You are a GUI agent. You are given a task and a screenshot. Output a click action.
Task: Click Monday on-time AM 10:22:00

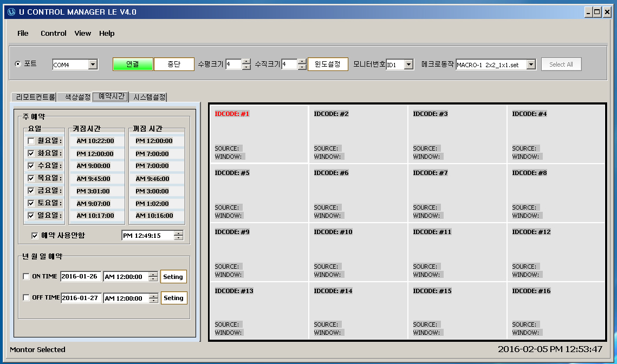pos(95,141)
